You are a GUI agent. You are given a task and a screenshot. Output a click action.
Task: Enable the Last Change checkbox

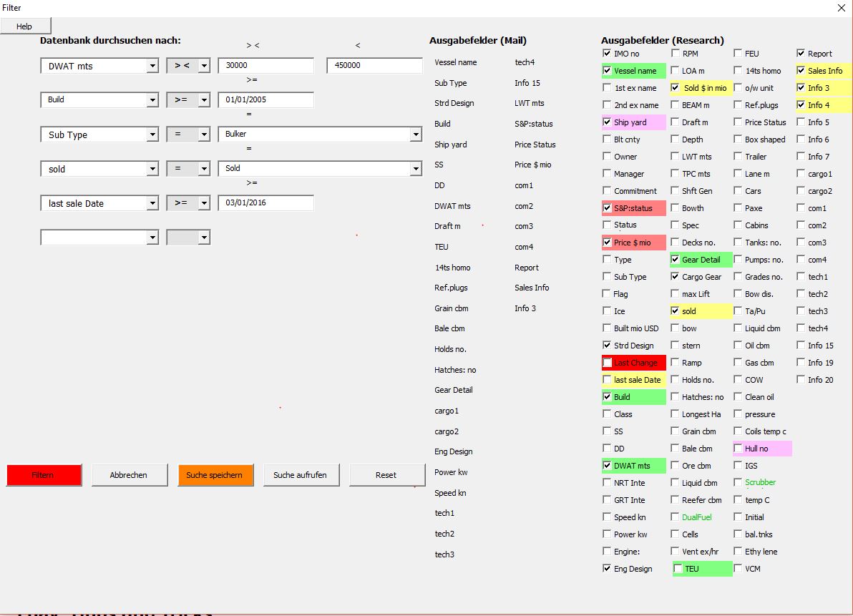coord(608,363)
